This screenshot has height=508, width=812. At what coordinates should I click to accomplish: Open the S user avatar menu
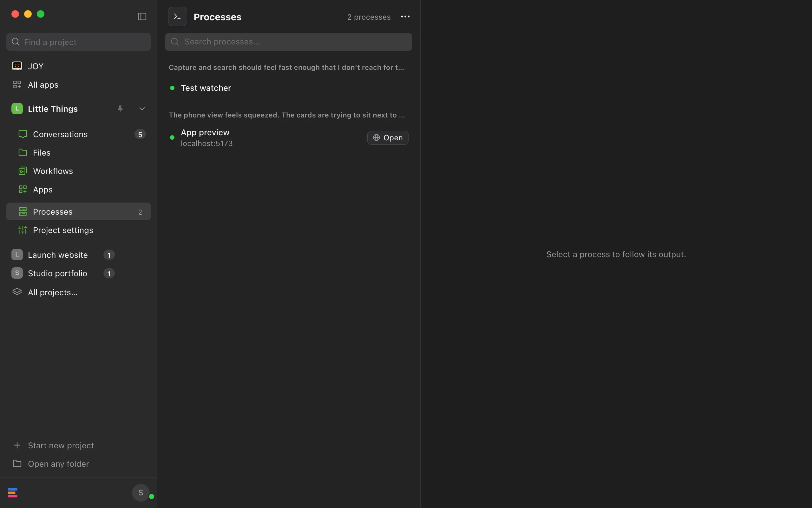point(141,492)
